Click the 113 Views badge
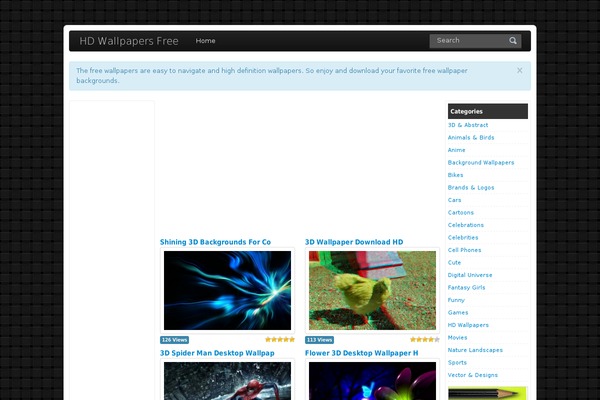The image size is (600, 400). (320, 340)
